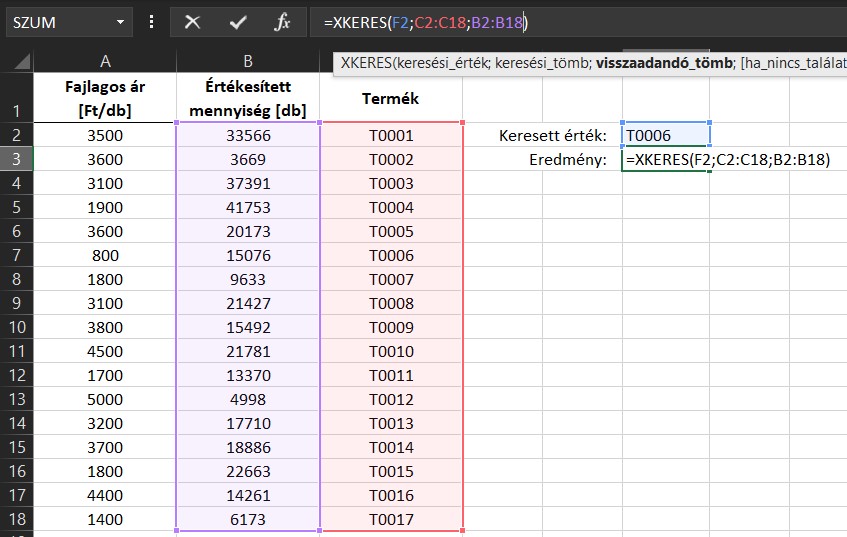This screenshot has height=537, width=847.
Task: Click the XKERES formula in formula bar
Action: pos(432,21)
